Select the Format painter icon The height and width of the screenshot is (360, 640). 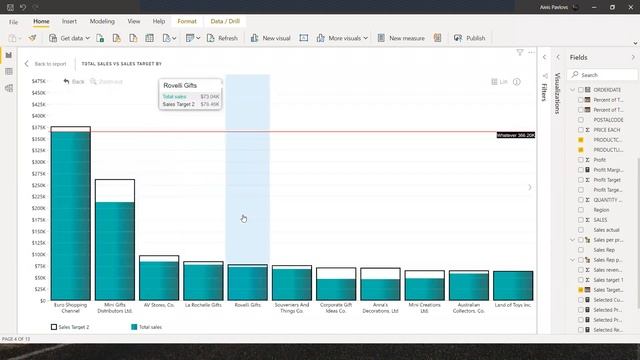(32, 38)
